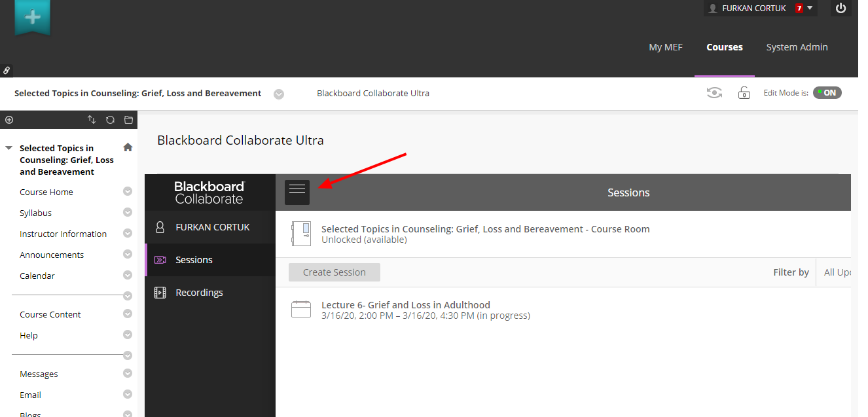The height and width of the screenshot is (417, 868).
Task: Open options chevron for Messages
Action: coord(128,373)
